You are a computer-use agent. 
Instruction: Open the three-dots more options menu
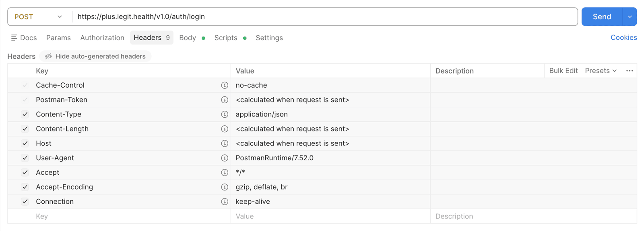[x=630, y=71]
